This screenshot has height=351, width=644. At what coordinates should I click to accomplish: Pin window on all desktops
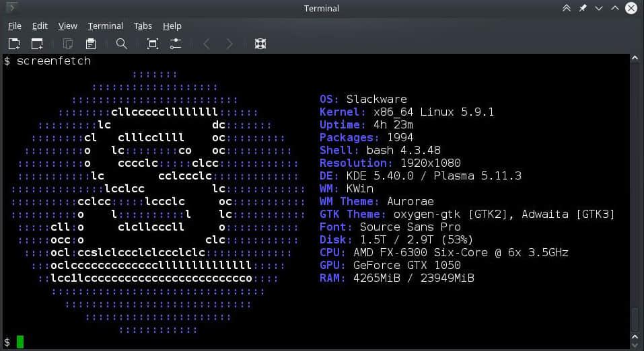[583, 8]
